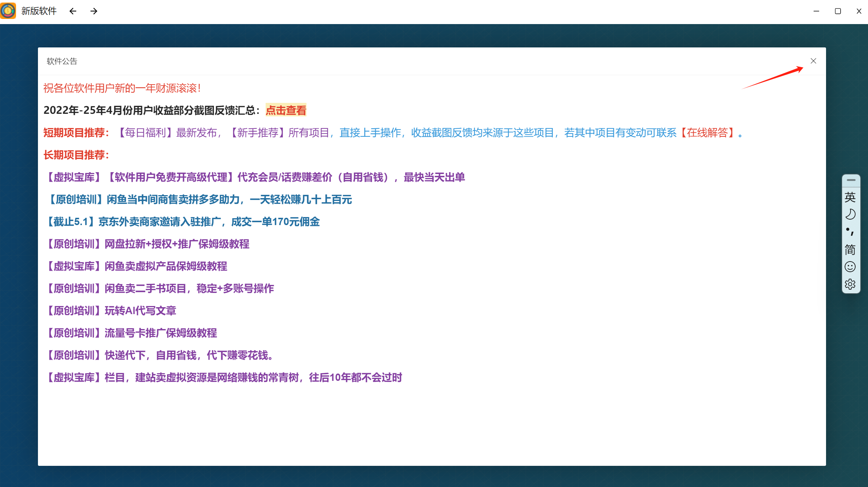Click the highlighted 点击查看 link
Viewport: 868px width, 487px height.
(x=286, y=110)
